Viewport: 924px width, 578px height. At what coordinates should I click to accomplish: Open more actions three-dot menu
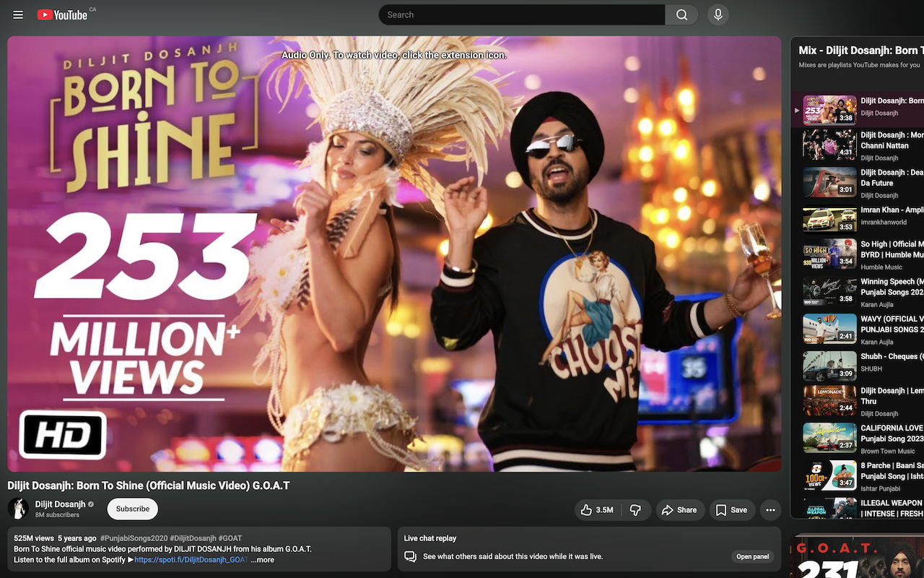770,510
